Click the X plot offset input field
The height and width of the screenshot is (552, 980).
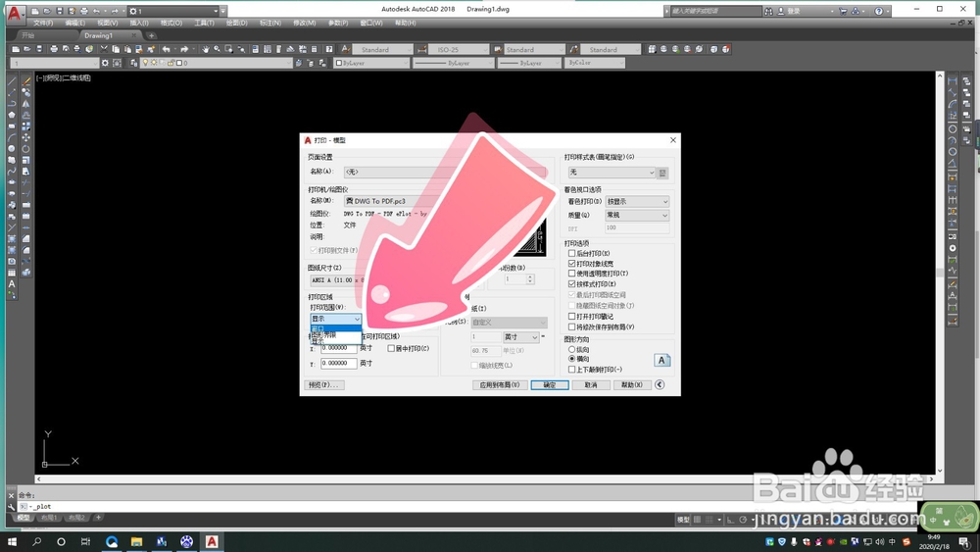click(338, 348)
